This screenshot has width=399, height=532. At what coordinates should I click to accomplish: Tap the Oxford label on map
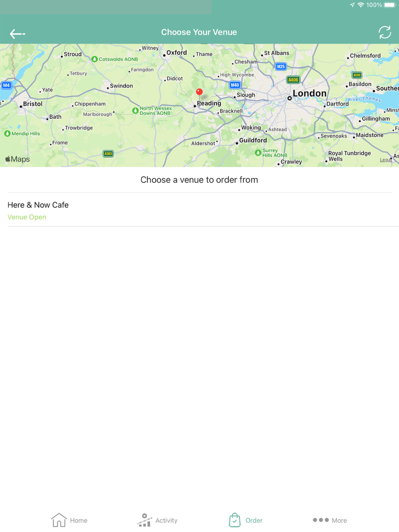176,53
